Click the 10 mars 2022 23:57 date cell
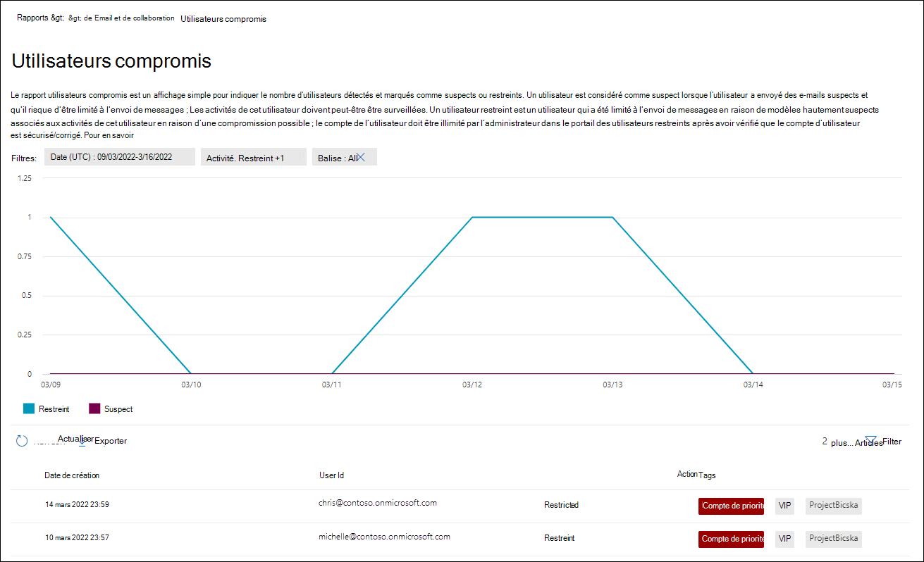924x562 pixels. 77,538
